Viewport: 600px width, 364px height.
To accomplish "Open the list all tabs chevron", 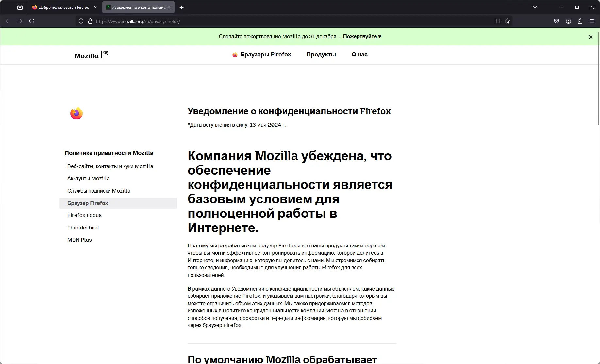I will pyautogui.click(x=535, y=7).
